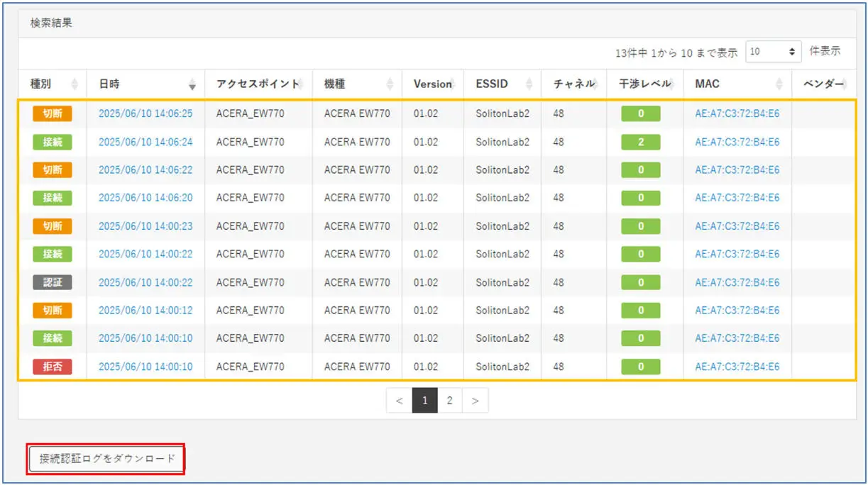Click SolitonLab2 in the 14:06:20 row

502,198
